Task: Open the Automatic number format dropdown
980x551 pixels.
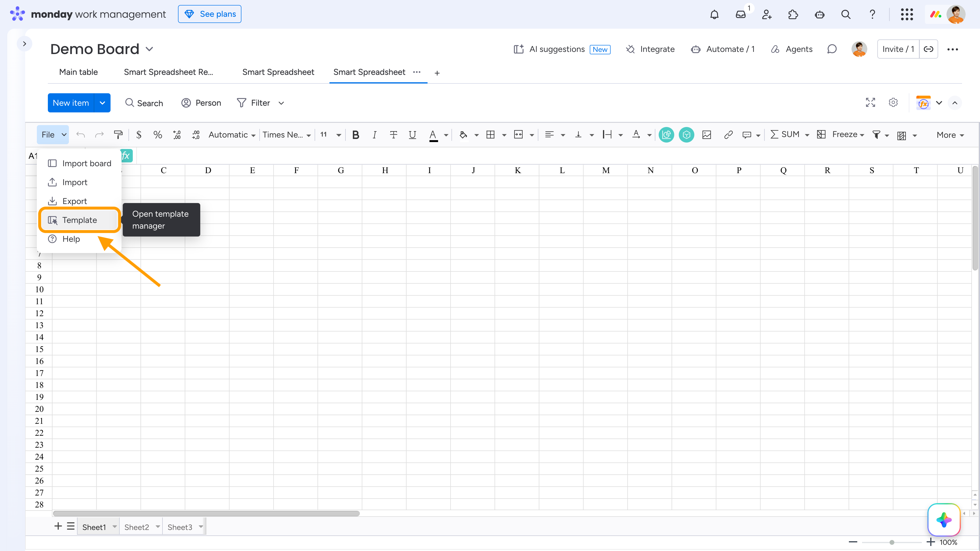Action: pyautogui.click(x=232, y=135)
